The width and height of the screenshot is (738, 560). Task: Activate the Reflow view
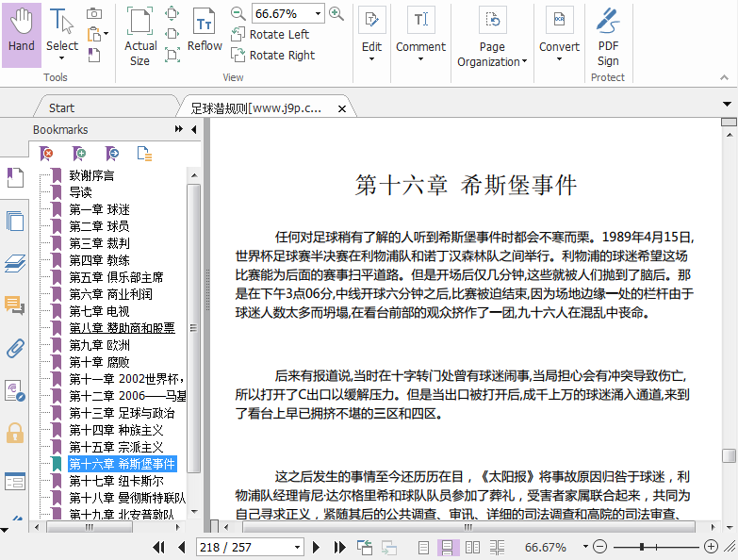tap(205, 29)
